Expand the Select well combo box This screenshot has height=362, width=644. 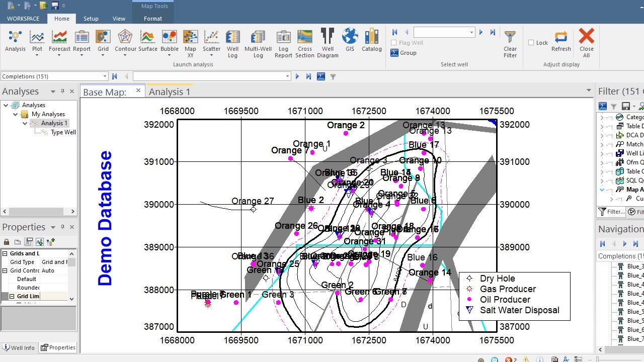point(471,32)
